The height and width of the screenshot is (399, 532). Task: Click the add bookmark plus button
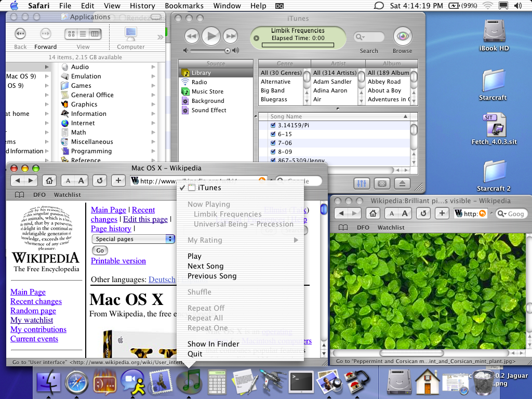tap(118, 180)
